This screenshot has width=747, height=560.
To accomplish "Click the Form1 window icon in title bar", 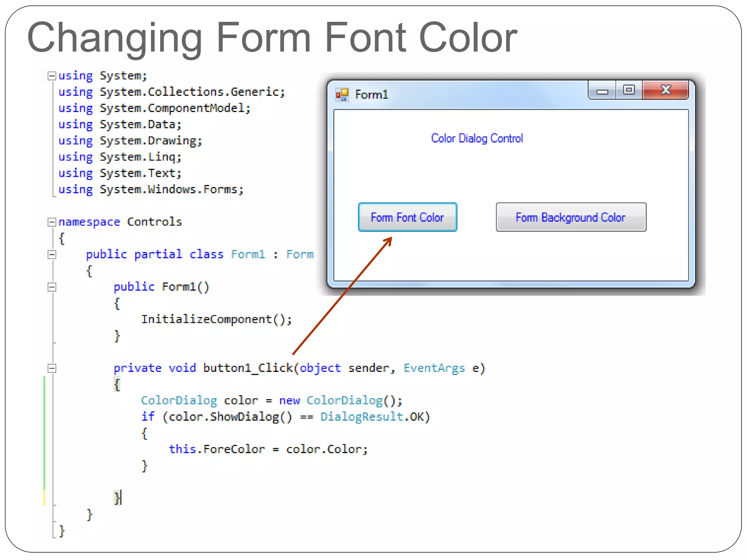I will pos(342,95).
